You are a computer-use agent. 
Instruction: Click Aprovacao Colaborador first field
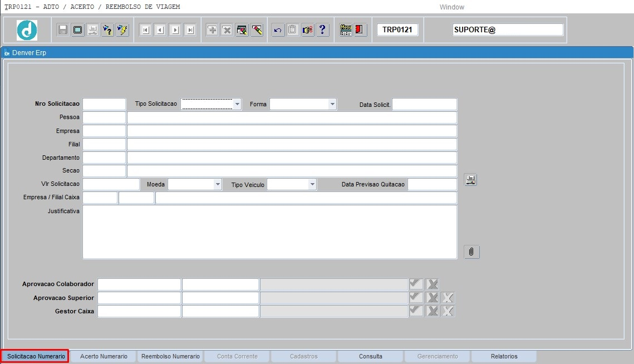pos(139,284)
